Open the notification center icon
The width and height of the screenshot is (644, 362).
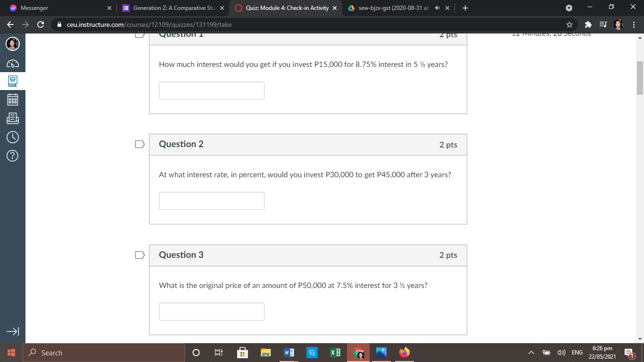pyautogui.click(x=629, y=353)
